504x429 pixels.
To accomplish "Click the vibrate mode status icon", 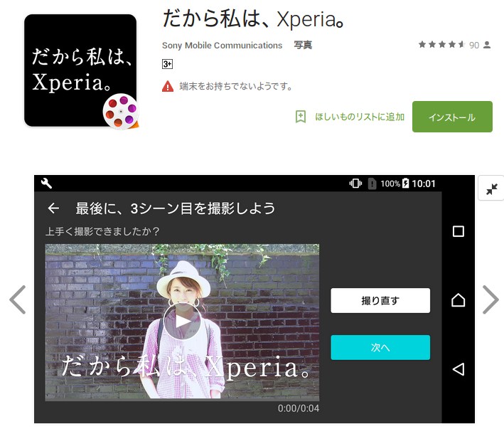I will (x=355, y=184).
